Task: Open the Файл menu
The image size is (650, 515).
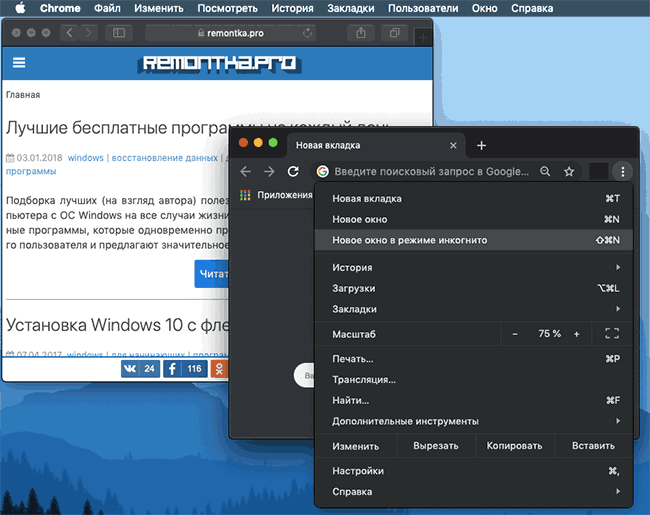Action: point(107,8)
